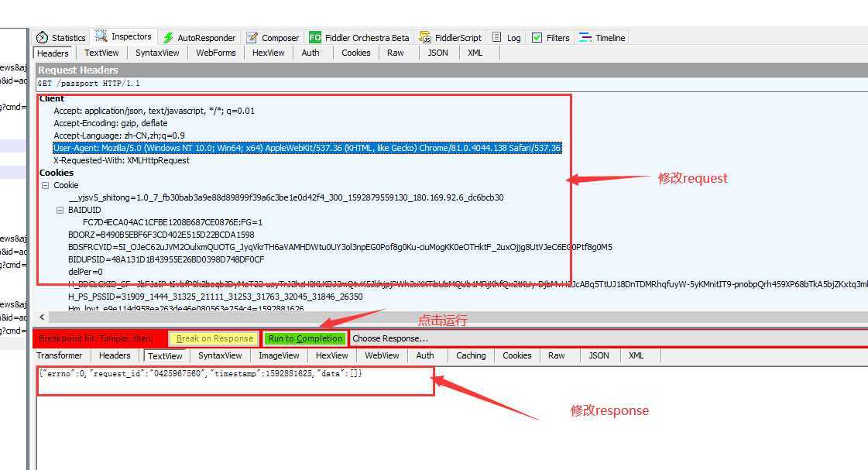Open the Composer tab

click(273, 38)
